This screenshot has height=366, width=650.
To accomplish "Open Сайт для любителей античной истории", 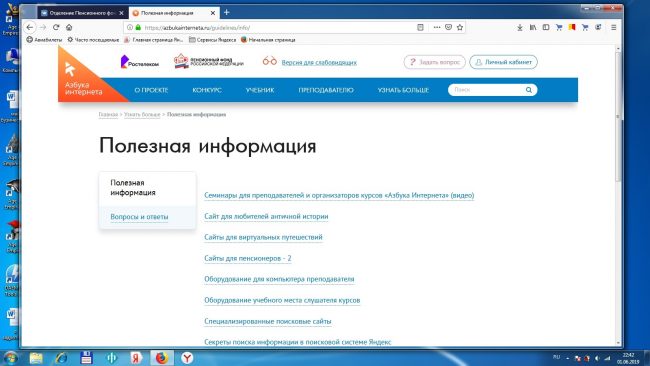I will tap(266, 216).
